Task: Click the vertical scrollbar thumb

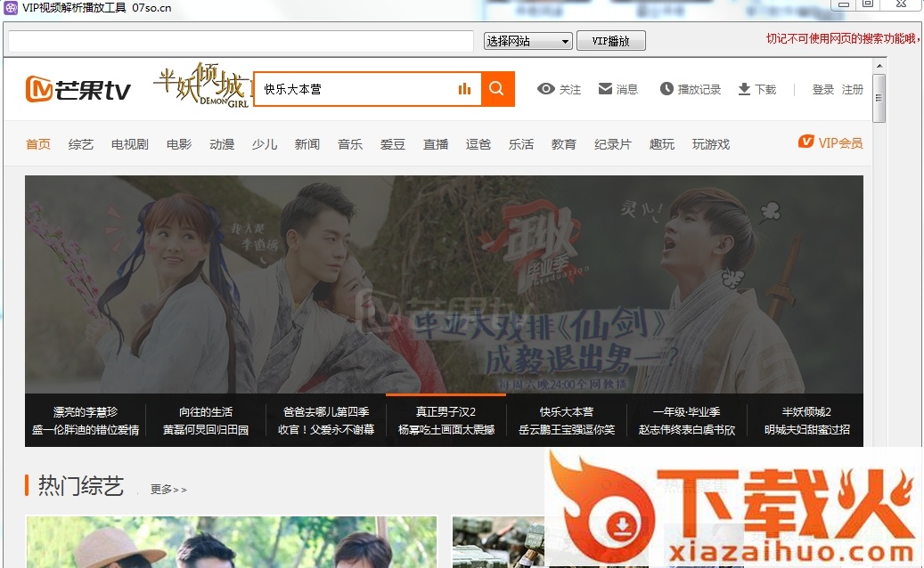Action: tap(879, 98)
